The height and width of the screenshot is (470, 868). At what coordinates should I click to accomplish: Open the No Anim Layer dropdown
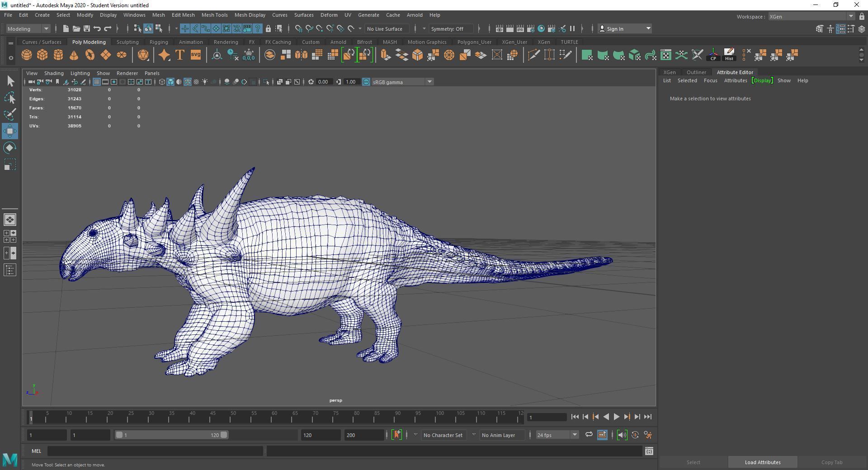pos(501,435)
